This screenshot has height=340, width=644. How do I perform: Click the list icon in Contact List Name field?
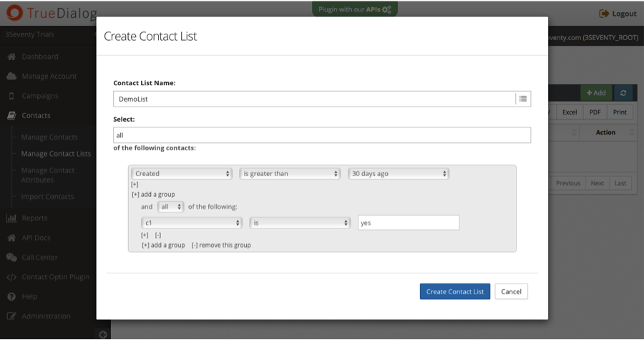[523, 99]
